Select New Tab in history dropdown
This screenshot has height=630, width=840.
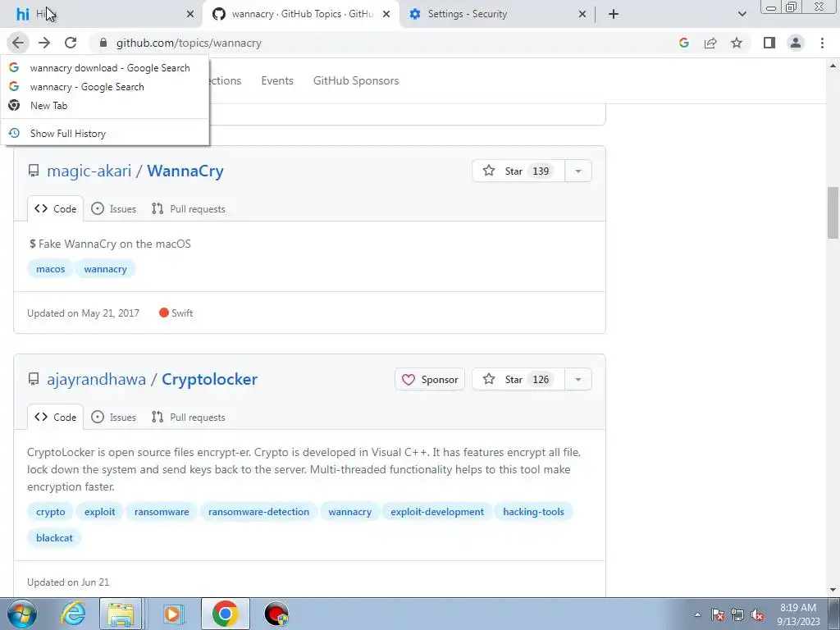tap(105, 106)
